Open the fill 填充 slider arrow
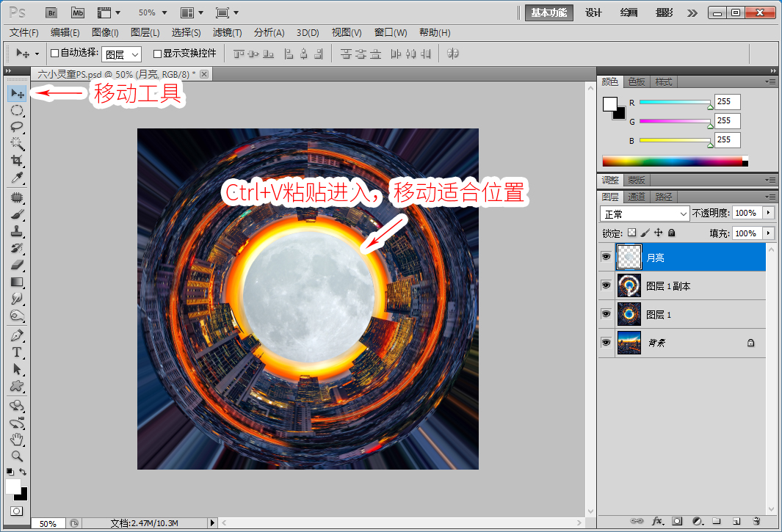782x532 pixels. pos(769,233)
